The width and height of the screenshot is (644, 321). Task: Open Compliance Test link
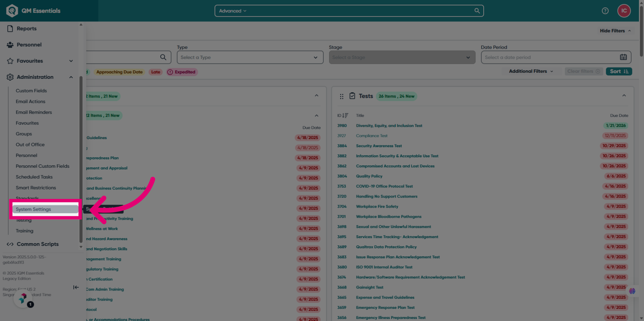[372, 136]
